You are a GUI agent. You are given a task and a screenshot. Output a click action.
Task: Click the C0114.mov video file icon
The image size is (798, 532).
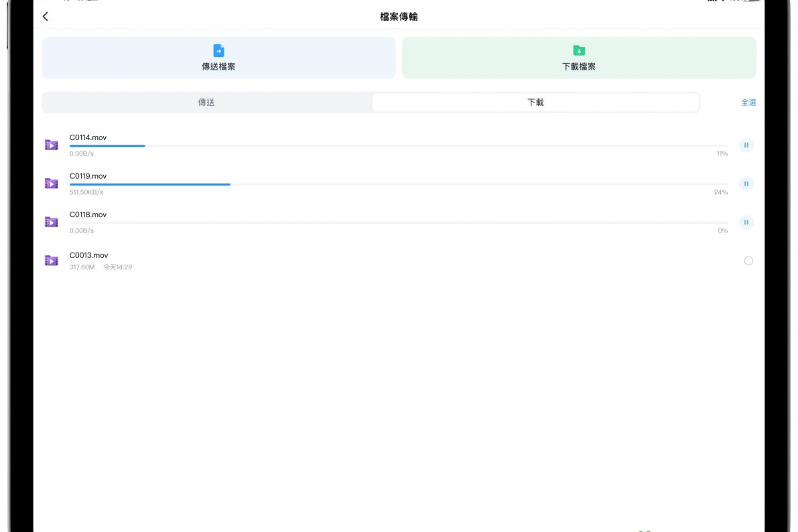pyautogui.click(x=52, y=145)
